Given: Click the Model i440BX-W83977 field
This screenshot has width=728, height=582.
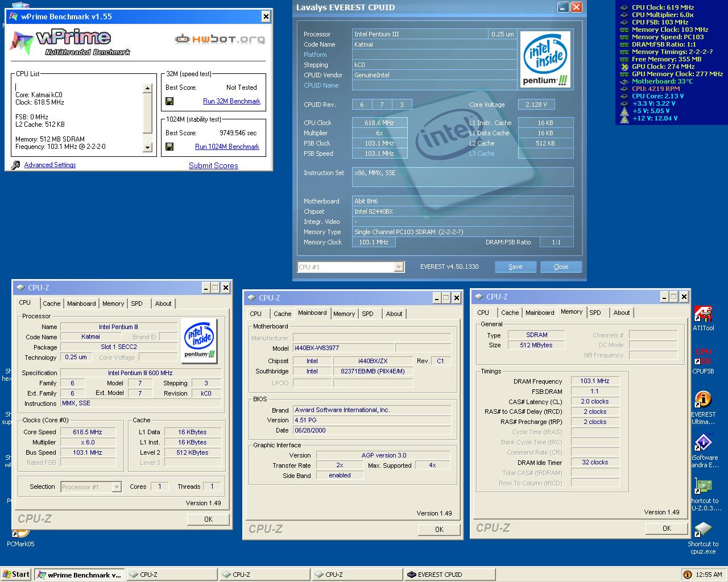Looking at the screenshot, I should pyautogui.click(x=343, y=348).
